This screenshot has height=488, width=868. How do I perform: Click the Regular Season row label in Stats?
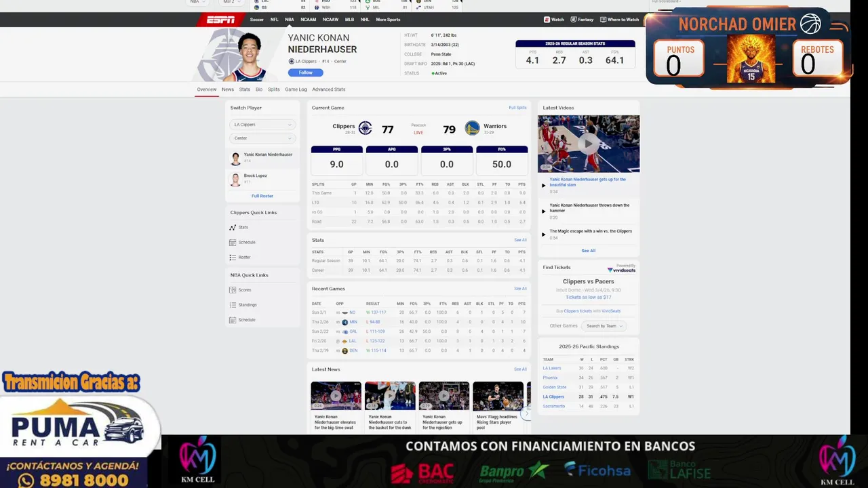click(326, 261)
